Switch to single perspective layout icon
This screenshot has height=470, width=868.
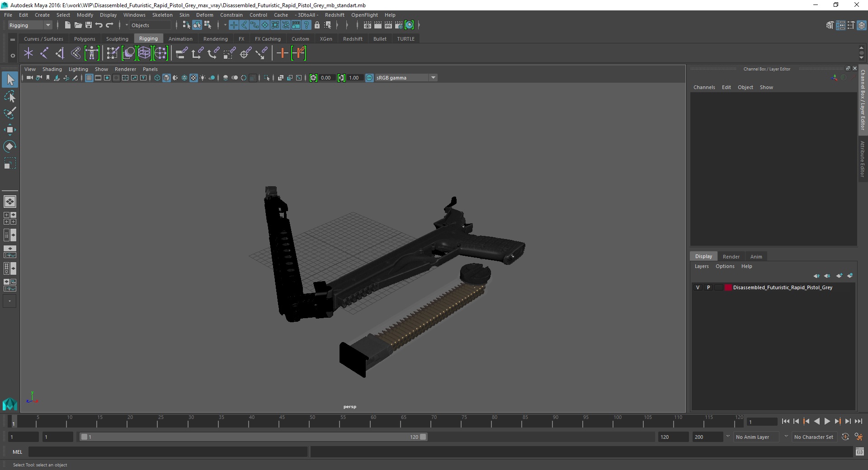pos(9,202)
